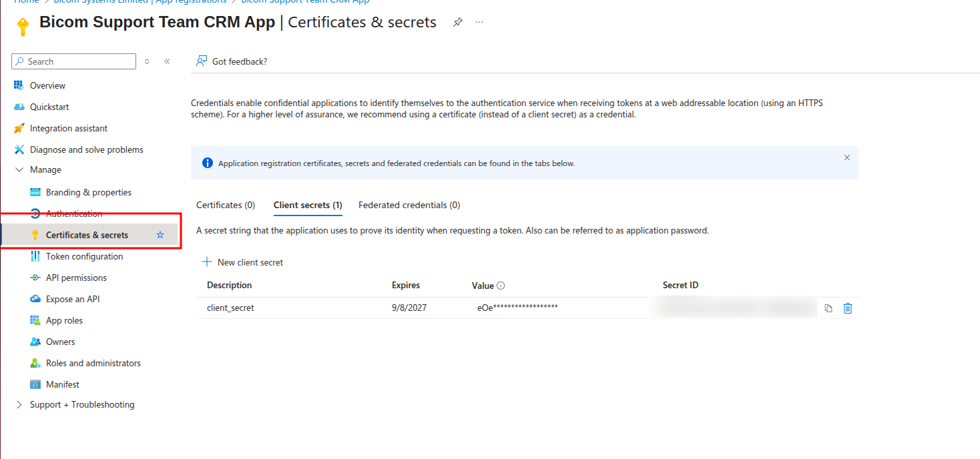Open Owners page
This screenshot has width=980, height=459.
click(x=61, y=342)
